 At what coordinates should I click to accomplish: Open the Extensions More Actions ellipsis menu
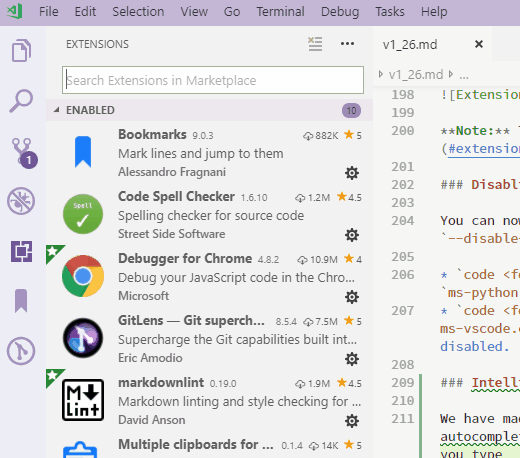(x=347, y=44)
